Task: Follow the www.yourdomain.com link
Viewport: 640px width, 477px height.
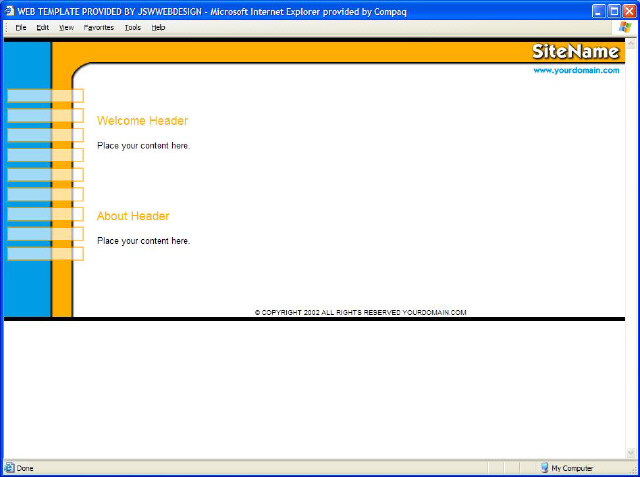Action: click(576, 70)
